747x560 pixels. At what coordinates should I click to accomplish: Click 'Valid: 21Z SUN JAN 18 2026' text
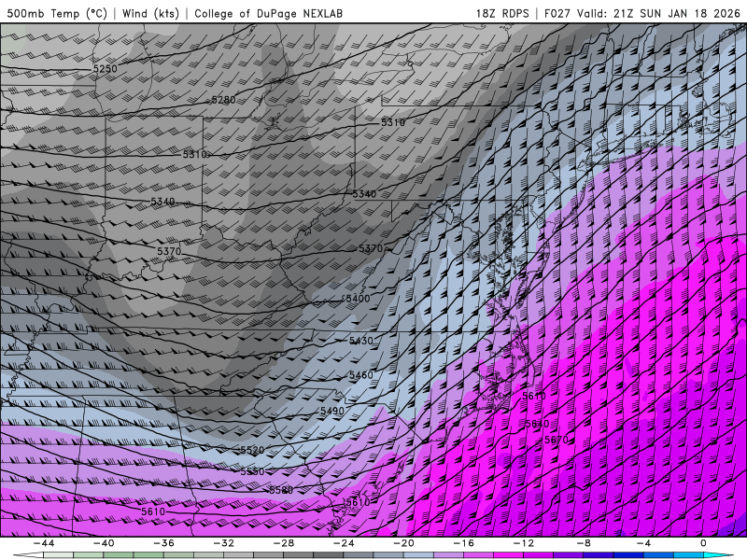pyautogui.click(x=658, y=13)
